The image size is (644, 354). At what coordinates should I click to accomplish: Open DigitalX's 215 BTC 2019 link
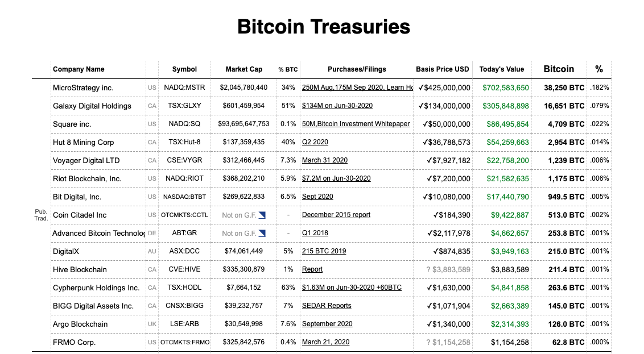coord(324,251)
